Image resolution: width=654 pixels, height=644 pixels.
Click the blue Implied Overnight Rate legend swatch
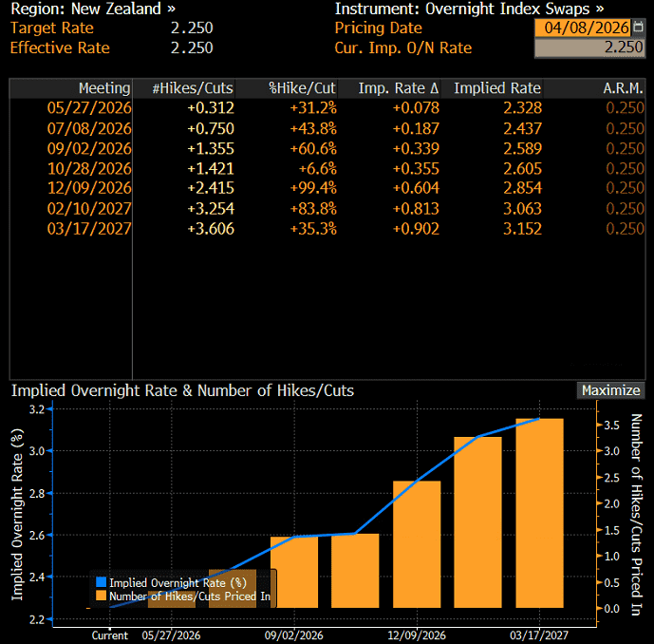click(101, 582)
